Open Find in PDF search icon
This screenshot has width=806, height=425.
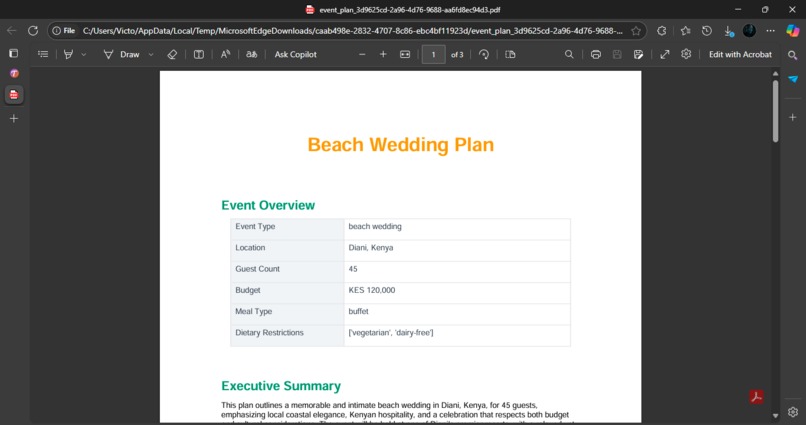pos(569,54)
